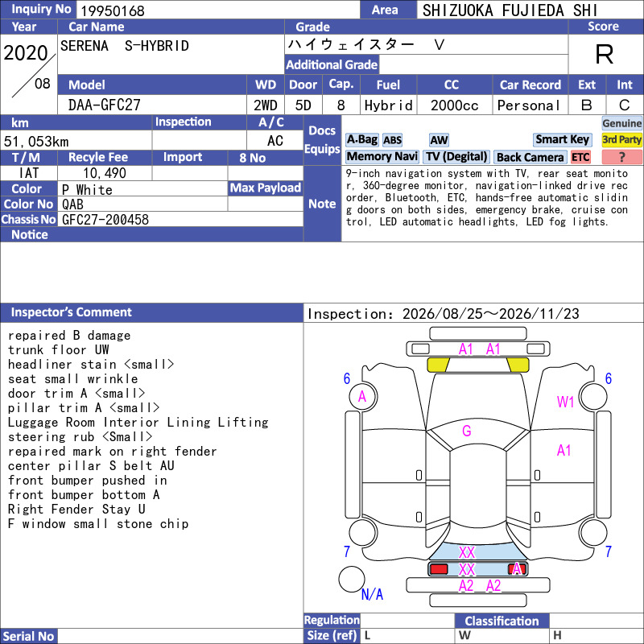This screenshot has height=644, width=644.
Task: Click the Regulation header
Action: [332, 620]
